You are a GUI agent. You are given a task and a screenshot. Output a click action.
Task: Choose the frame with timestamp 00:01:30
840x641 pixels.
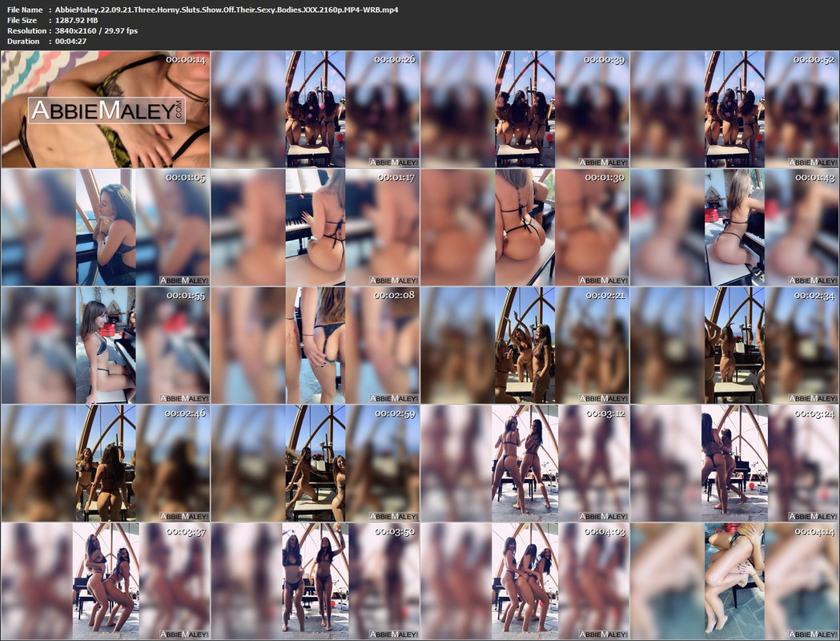click(x=524, y=228)
